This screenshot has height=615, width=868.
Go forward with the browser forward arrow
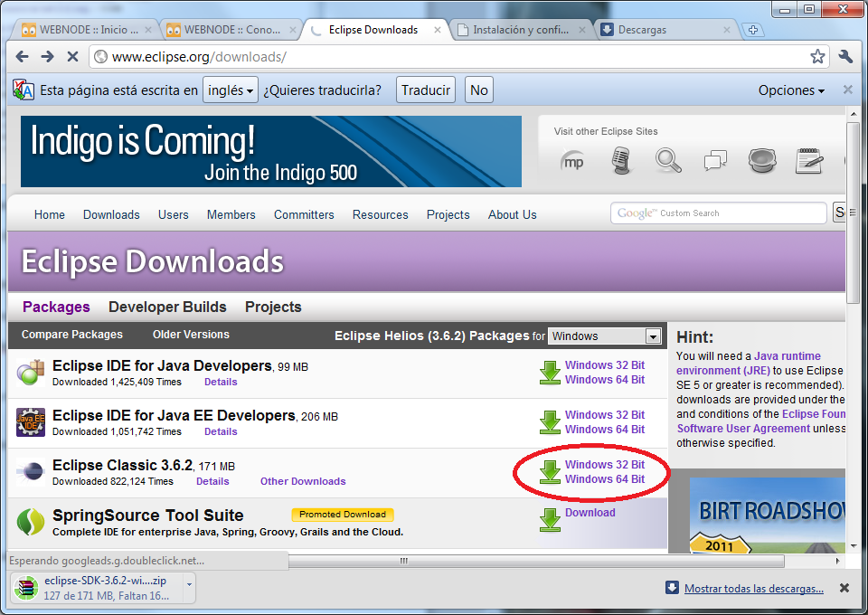48,56
